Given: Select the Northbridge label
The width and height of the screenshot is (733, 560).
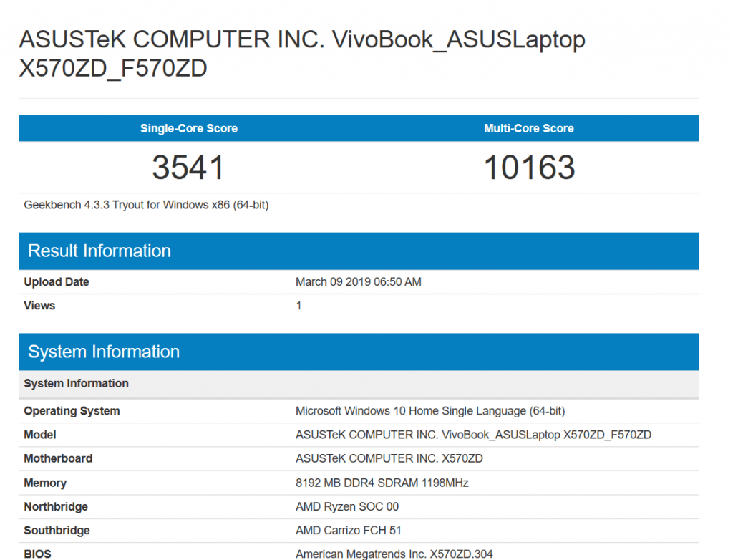Looking at the screenshot, I should point(56,507).
